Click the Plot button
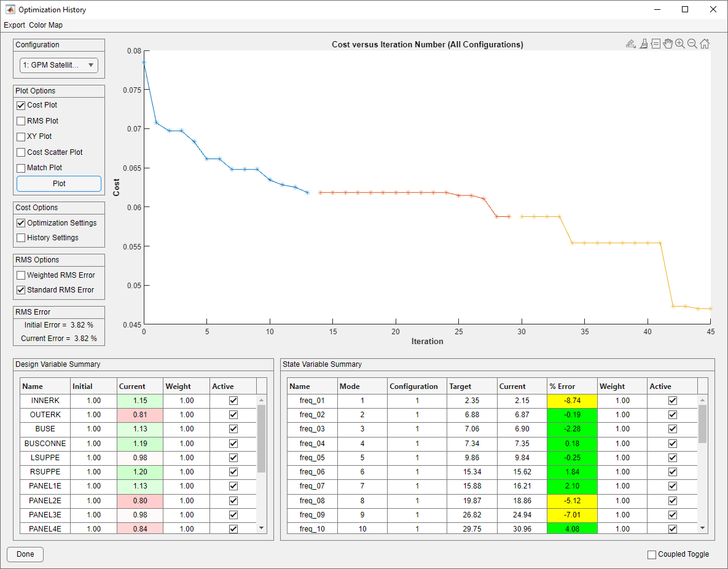Image resolution: width=728 pixels, height=569 pixels. (x=59, y=184)
